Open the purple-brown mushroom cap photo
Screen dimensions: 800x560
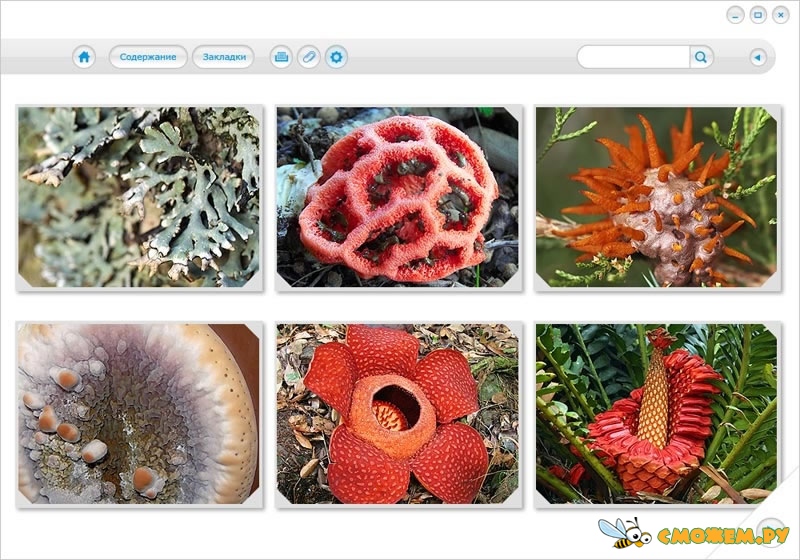139,415
